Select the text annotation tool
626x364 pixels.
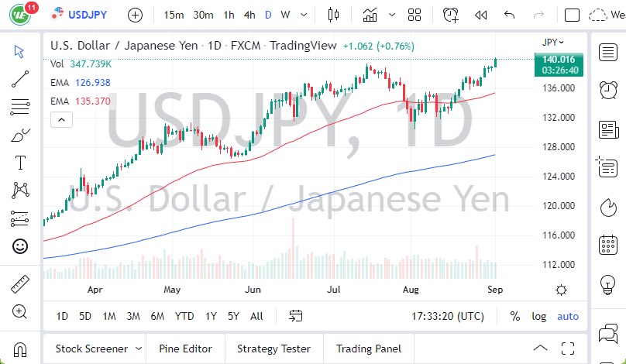coord(20,163)
